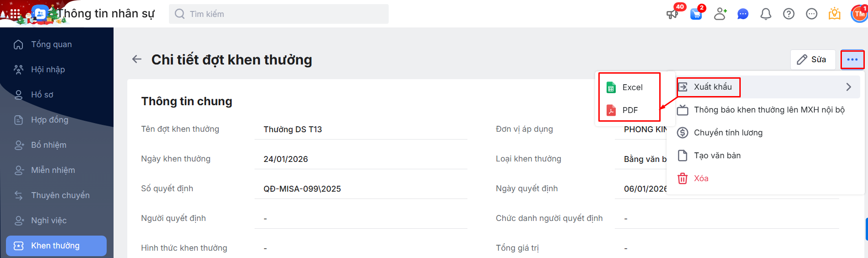Viewport: 868px width, 258px height.
Task: Click the back arrow beside page title
Action: (136, 59)
